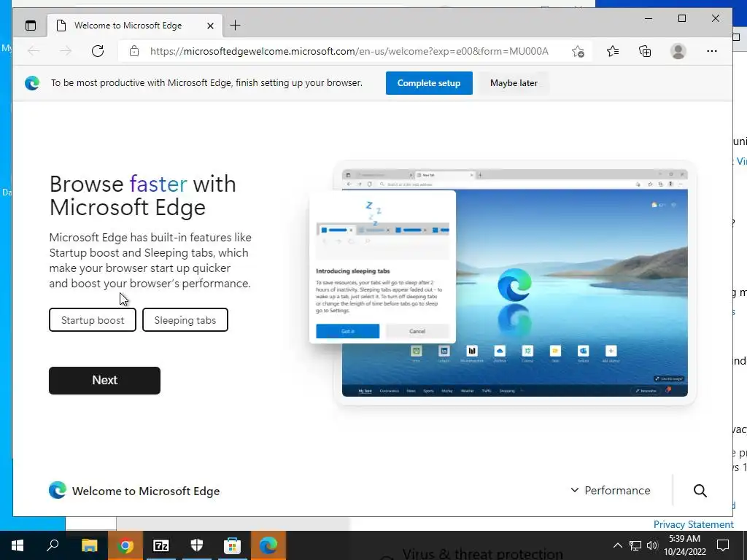Open 7-Zip from taskbar
The height and width of the screenshot is (560, 747).
tap(161, 545)
